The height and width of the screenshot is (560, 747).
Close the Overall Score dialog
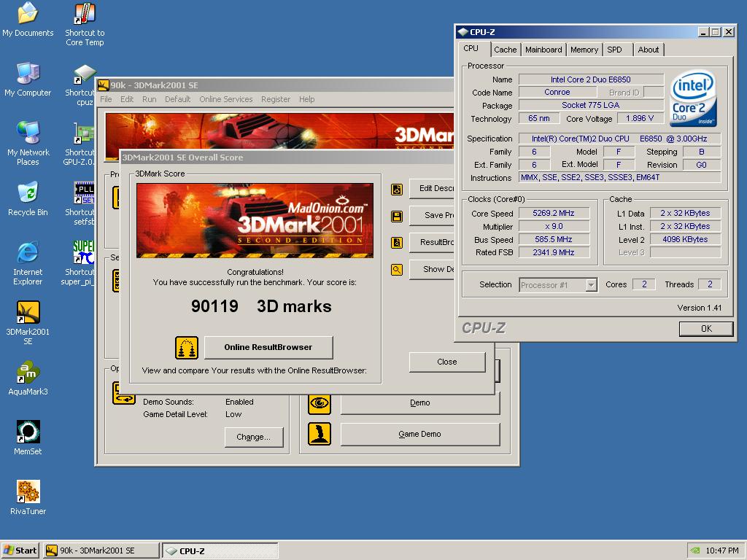447,362
